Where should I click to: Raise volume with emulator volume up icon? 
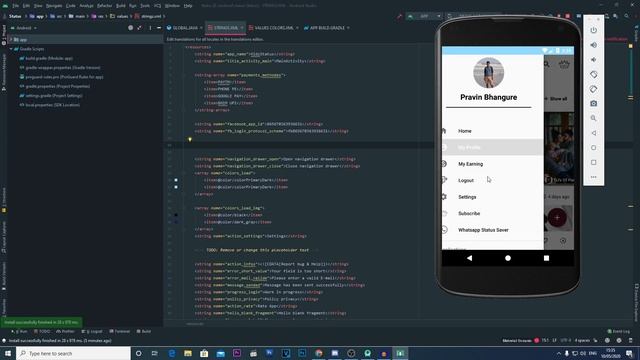point(593,45)
